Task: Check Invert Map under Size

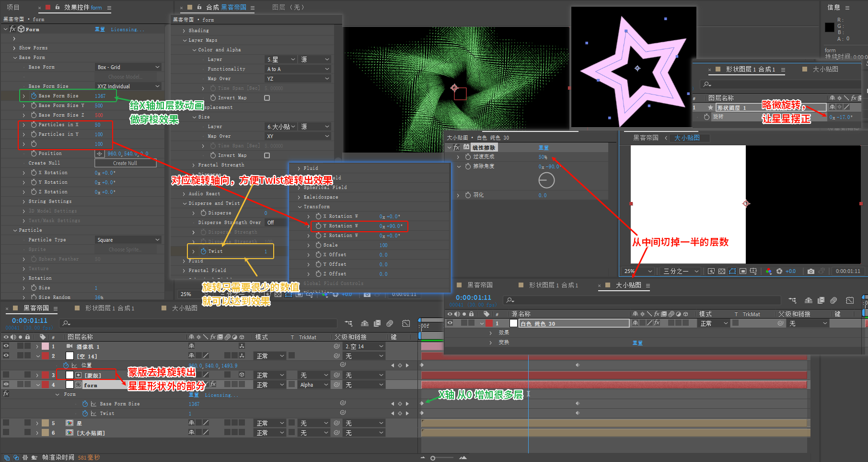Action: tap(267, 155)
